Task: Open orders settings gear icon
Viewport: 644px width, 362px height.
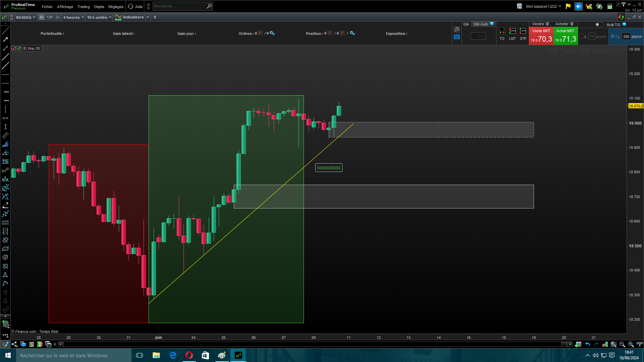Action: point(272,33)
